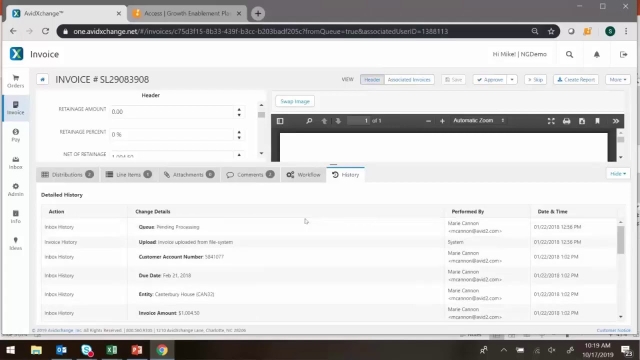Click the Detailed History scrollbar thumb
This screenshot has width=640, height=360.
(x=620, y=240)
